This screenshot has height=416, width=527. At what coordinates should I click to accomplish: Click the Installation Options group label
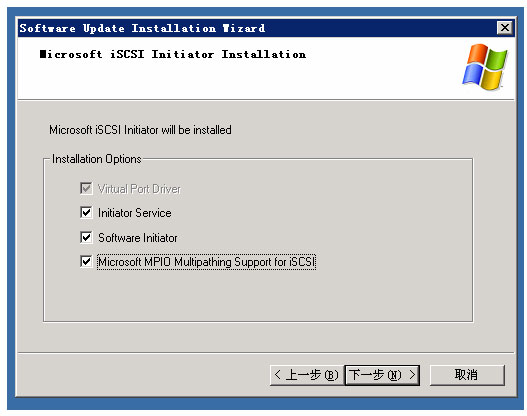[97, 159]
